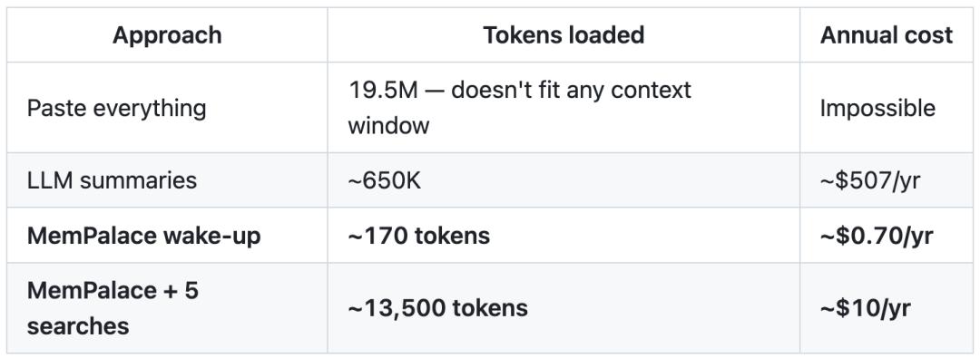The width and height of the screenshot is (980, 358).
Task: Select the ~650K tokens cell
Action: point(563,180)
